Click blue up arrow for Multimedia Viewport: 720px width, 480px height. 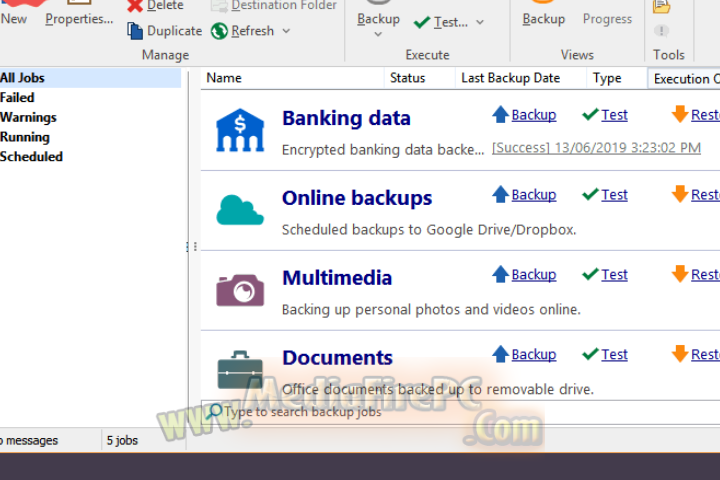point(500,274)
